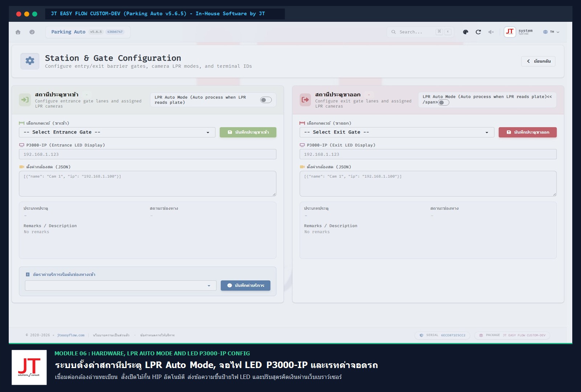Click the macOS green maximize window dot
The height and width of the screenshot is (392, 581).
pos(35,14)
